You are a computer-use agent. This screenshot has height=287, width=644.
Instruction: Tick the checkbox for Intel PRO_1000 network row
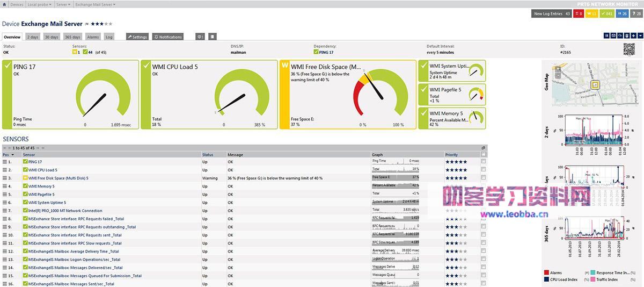coord(484,210)
